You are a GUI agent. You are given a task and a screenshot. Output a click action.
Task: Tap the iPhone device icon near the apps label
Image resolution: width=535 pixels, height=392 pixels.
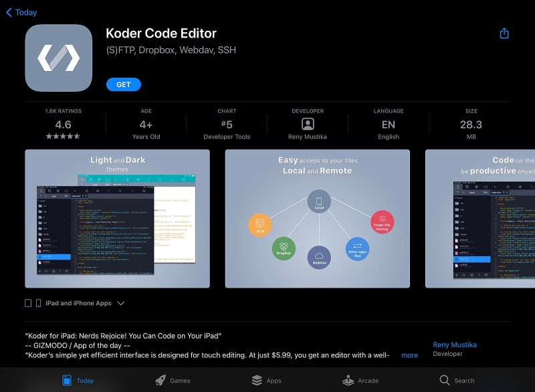38,302
